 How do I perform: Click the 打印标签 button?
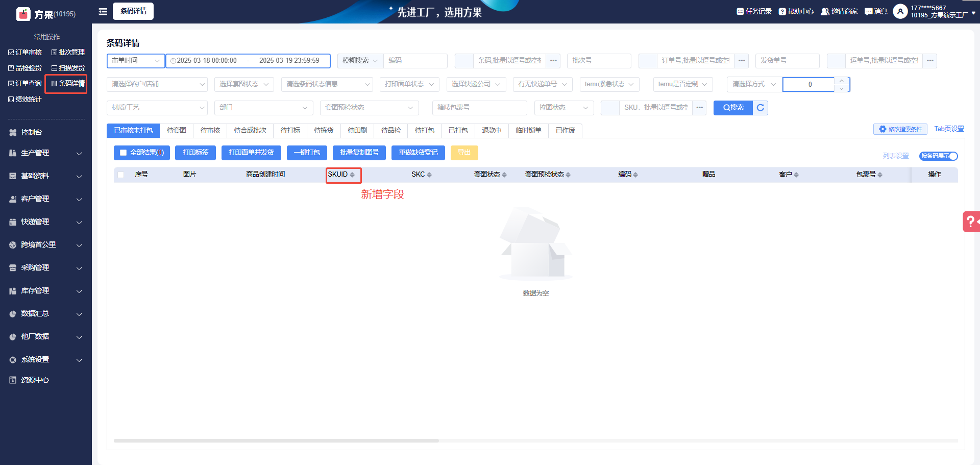(195, 153)
